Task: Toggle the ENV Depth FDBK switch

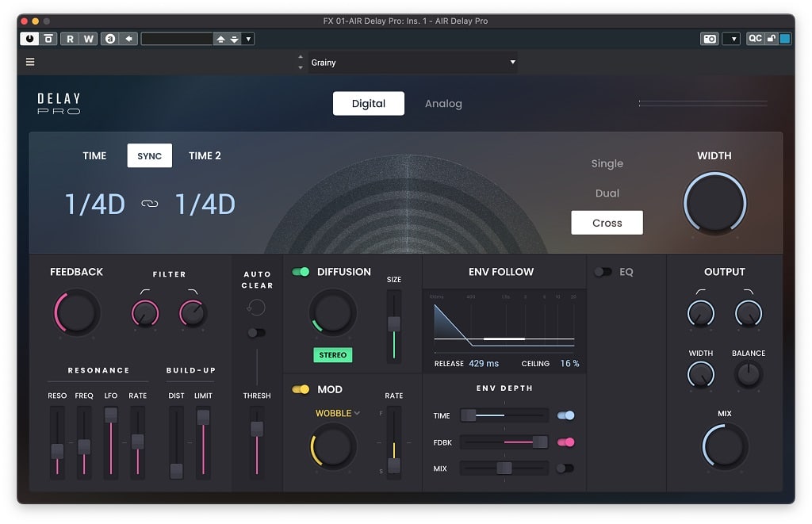Action: (x=565, y=442)
